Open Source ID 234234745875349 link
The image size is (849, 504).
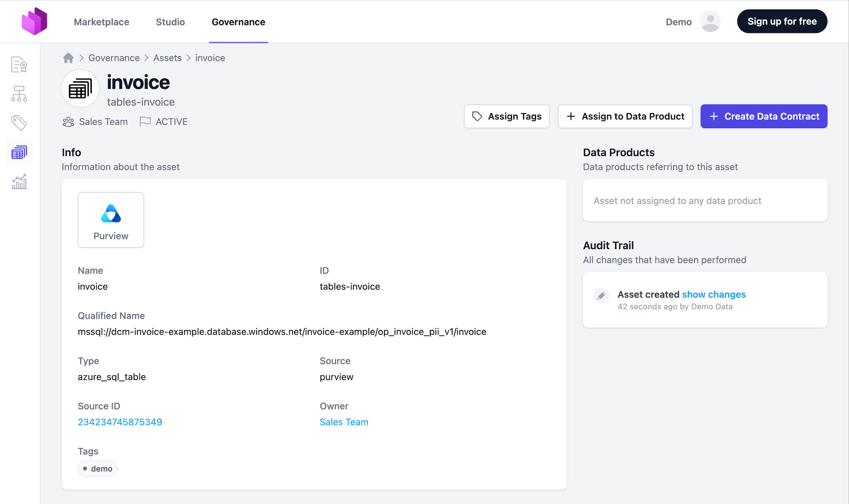pos(120,422)
